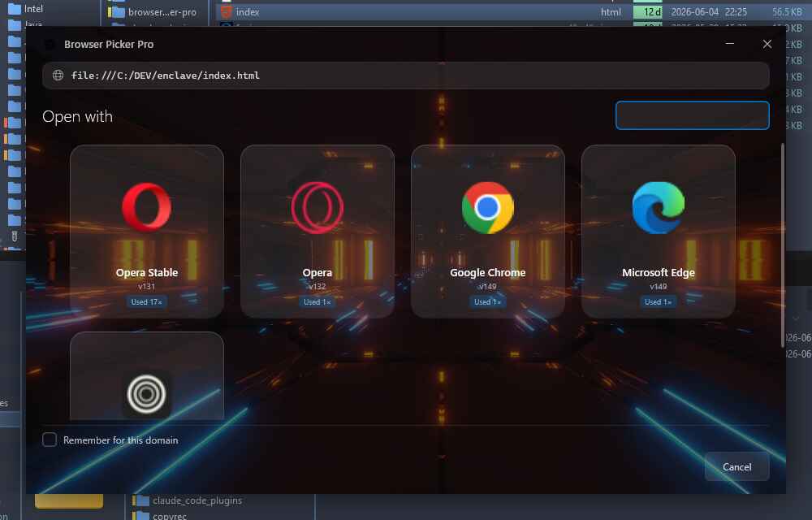Choose the concentric-circles browser card
The image size is (812, 520).
pyautogui.click(x=146, y=376)
